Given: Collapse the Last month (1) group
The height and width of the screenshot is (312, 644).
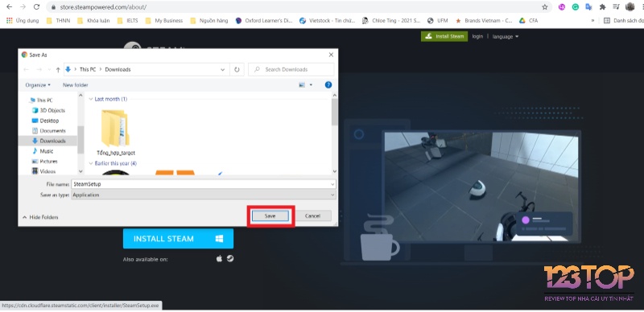Looking at the screenshot, I should (91, 99).
